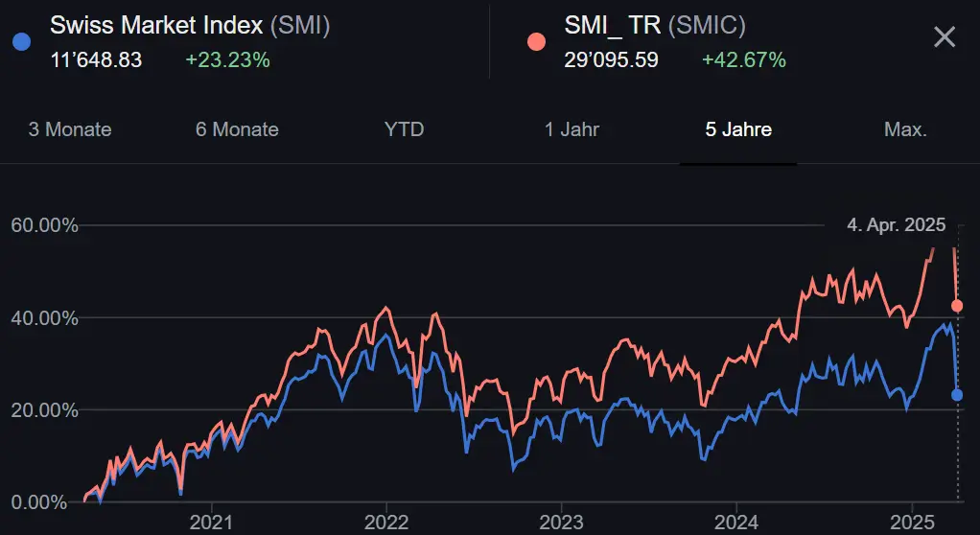Open the SMI_ TR (SMIC) title
Image resolution: width=980 pixels, height=535 pixels.
(654, 26)
